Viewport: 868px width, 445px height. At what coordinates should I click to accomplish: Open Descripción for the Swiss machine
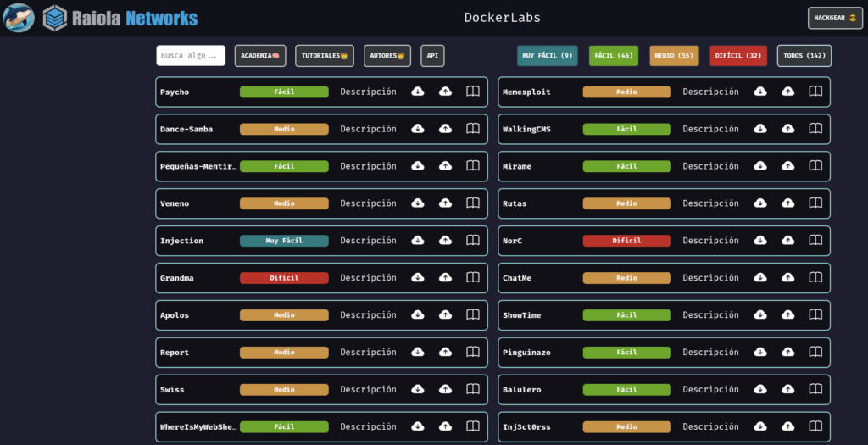pyautogui.click(x=368, y=389)
